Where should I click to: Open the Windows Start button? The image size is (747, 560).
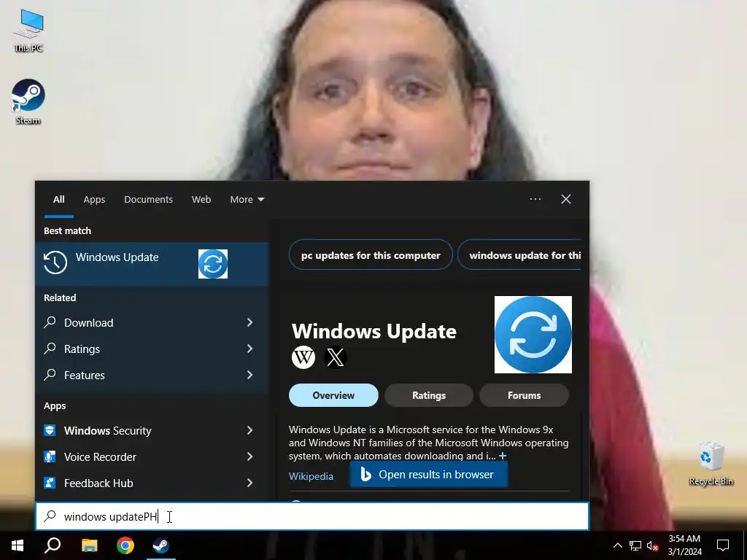click(18, 545)
